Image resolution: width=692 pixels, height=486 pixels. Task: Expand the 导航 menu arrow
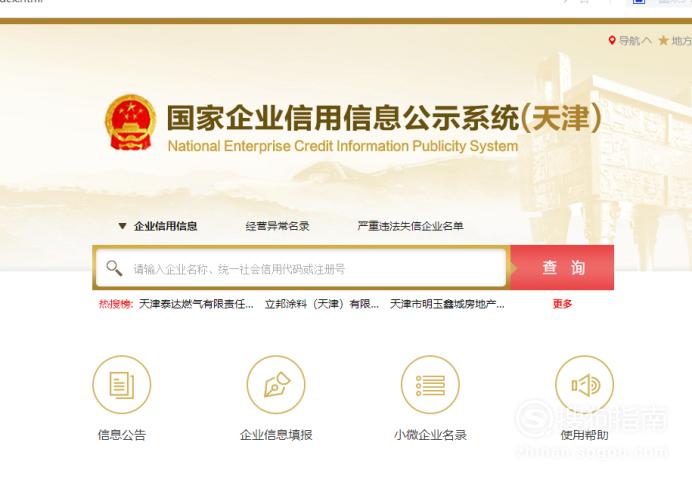646,41
